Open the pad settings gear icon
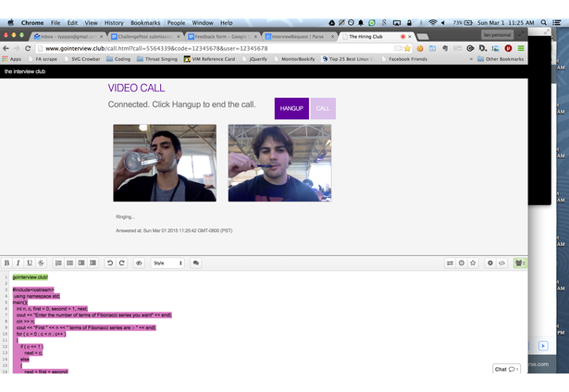The image size is (569, 392). click(x=489, y=263)
